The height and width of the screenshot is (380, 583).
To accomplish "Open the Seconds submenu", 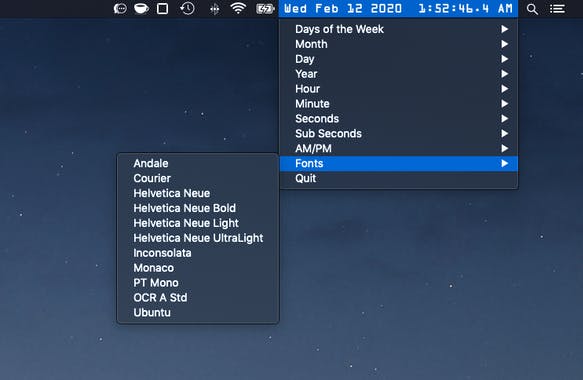I will (399, 119).
